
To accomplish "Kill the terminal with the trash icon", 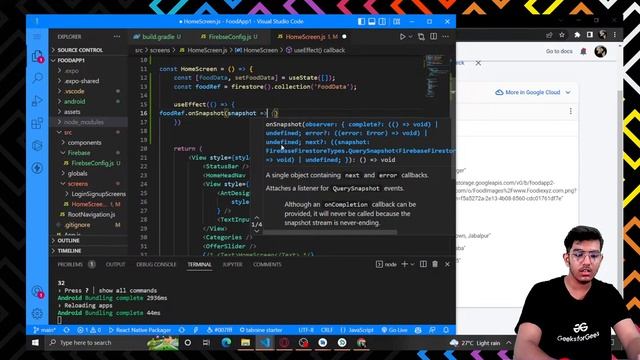I will tap(435, 264).
